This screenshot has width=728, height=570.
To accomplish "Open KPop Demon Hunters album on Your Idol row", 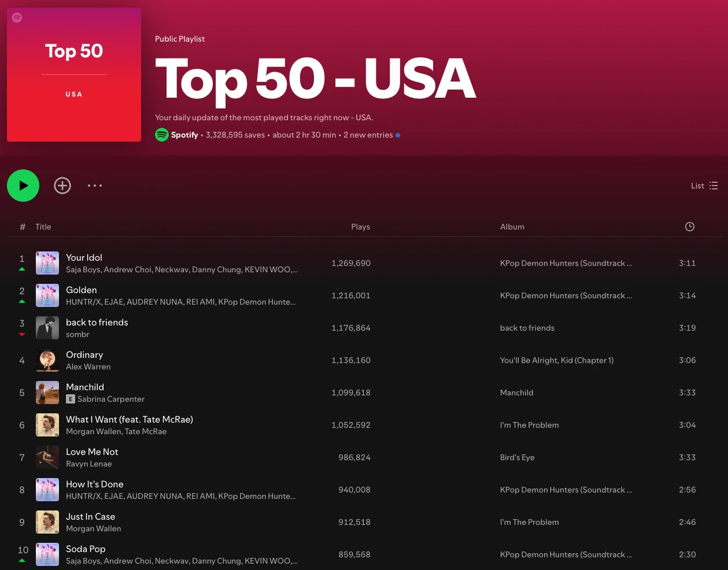I will 566,263.
